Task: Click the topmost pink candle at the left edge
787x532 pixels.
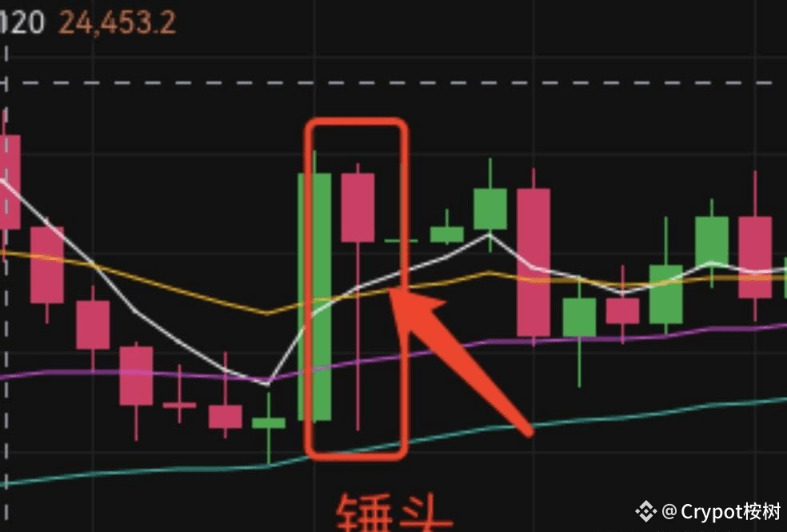Action: pos(9,182)
